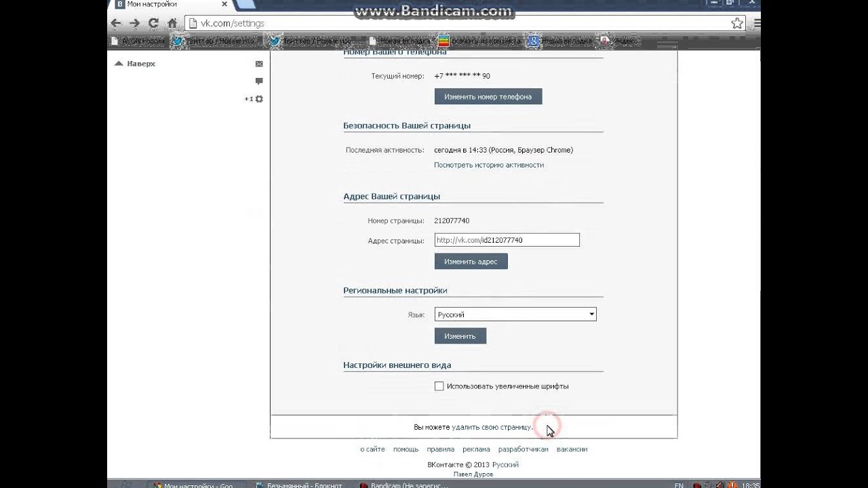This screenshot has width=868, height=488.
Task: Close the Мои настройки tab
Action: coord(224,4)
